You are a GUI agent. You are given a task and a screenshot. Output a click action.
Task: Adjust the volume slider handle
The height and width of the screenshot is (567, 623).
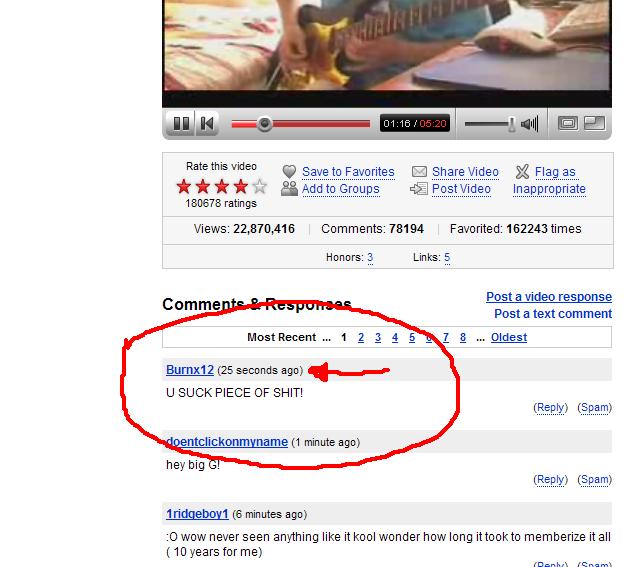tap(512, 124)
